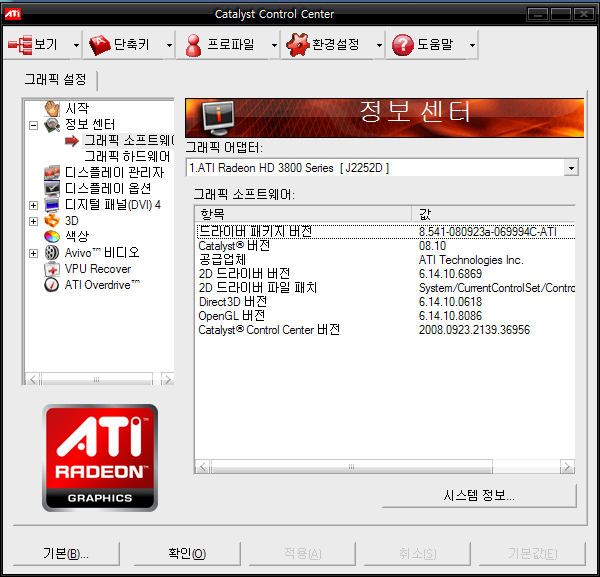Select VPU Recover tree item

pyautogui.click(x=98, y=269)
